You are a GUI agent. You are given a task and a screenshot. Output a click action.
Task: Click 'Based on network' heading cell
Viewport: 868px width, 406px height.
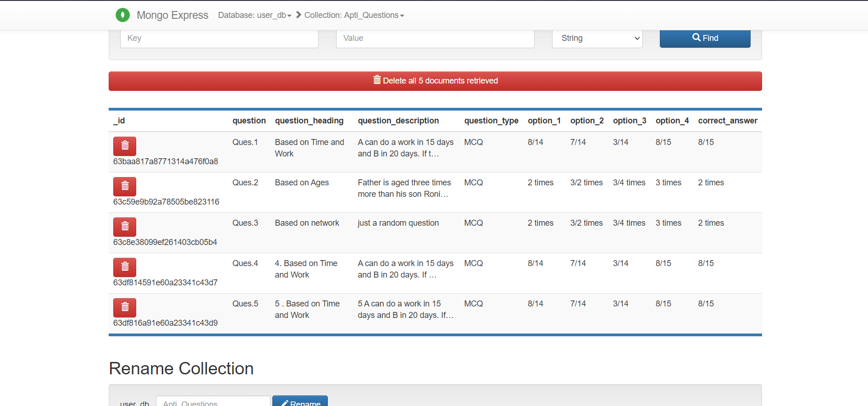coord(307,223)
